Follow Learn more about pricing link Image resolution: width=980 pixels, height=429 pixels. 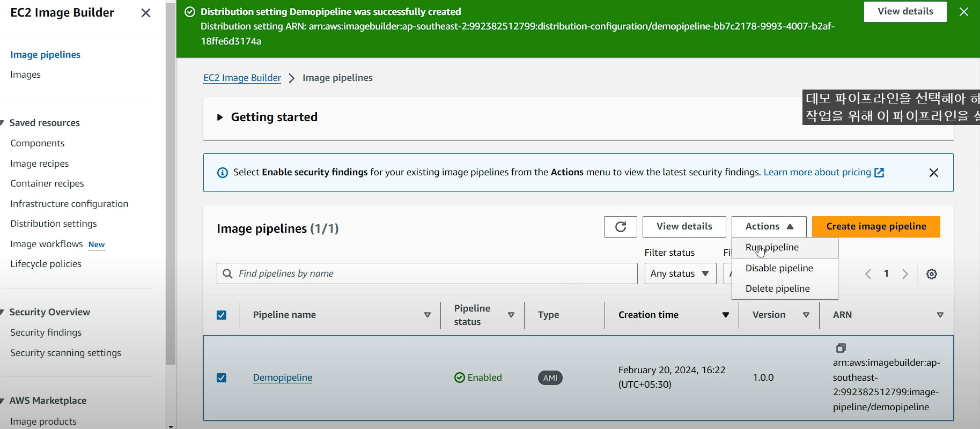817,172
